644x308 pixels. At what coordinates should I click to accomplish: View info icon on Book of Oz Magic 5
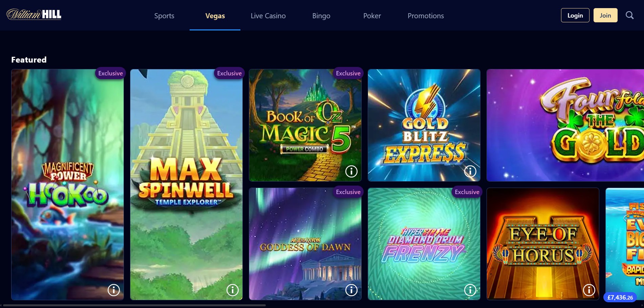coord(351,171)
